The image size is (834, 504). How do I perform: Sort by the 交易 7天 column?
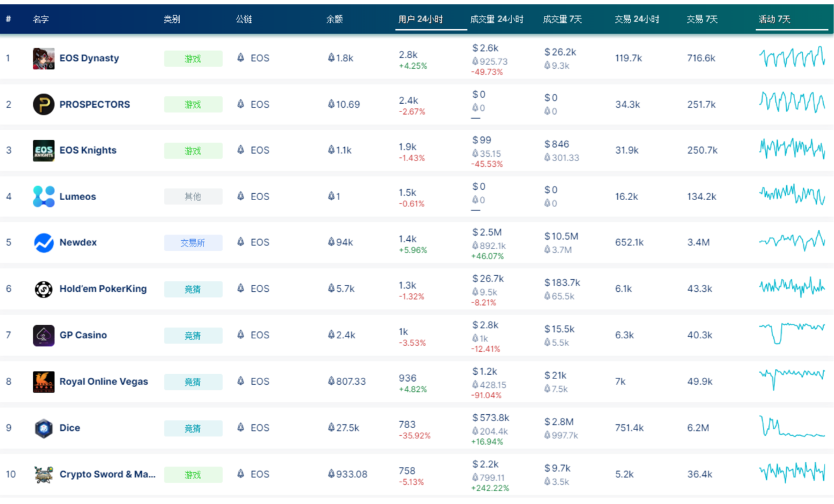point(702,20)
